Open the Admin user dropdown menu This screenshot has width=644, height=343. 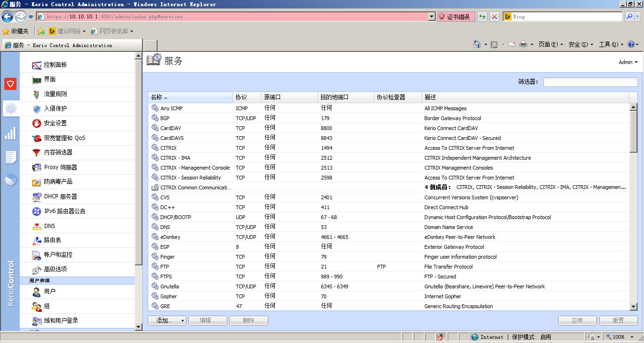pyautogui.click(x=628, y=62)
